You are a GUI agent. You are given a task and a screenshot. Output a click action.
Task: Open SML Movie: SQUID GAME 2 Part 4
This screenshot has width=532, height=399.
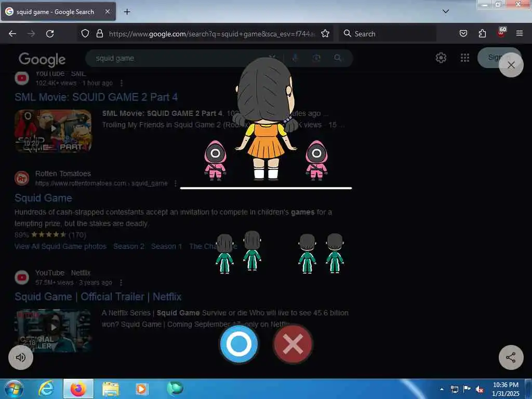click(96, 97)
